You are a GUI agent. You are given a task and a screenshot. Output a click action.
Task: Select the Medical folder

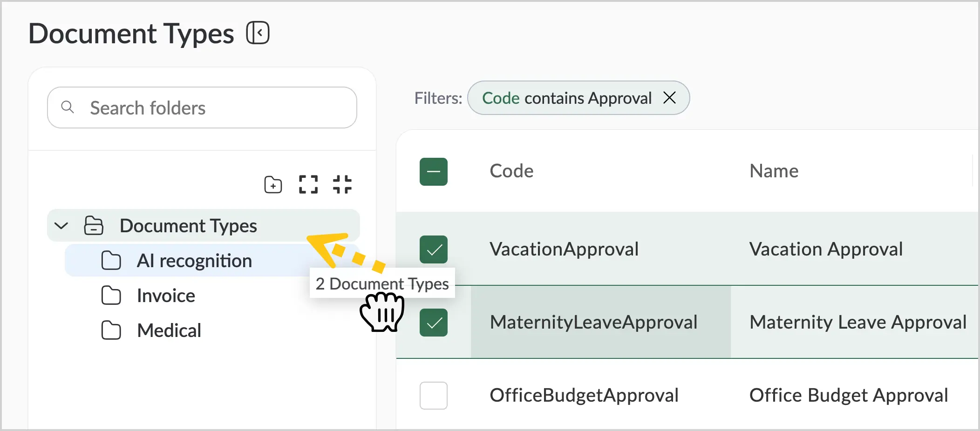169,330
